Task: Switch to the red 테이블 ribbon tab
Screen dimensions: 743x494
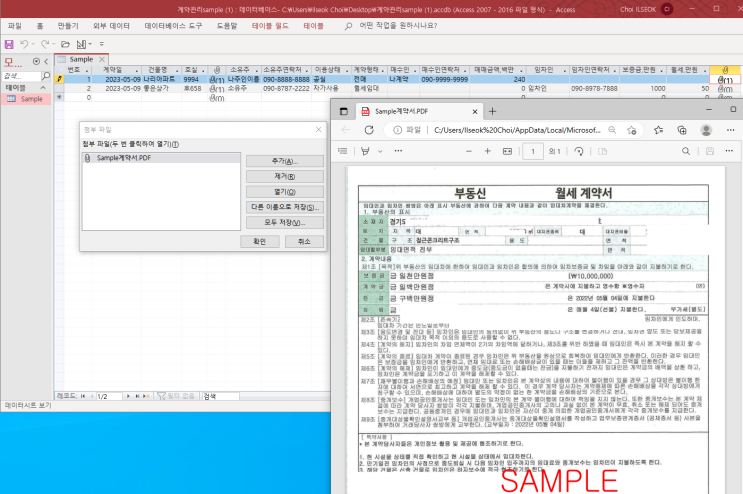Action: (x=314, y=26)
